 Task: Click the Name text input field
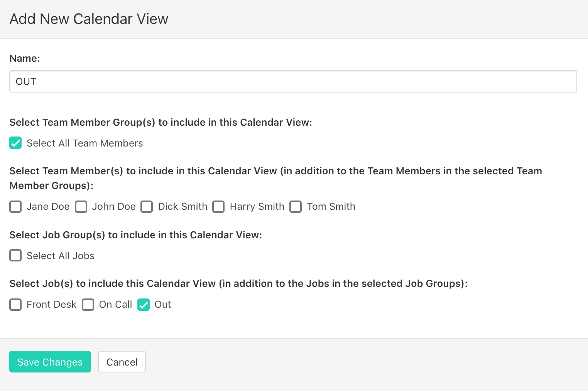[293, 81]
